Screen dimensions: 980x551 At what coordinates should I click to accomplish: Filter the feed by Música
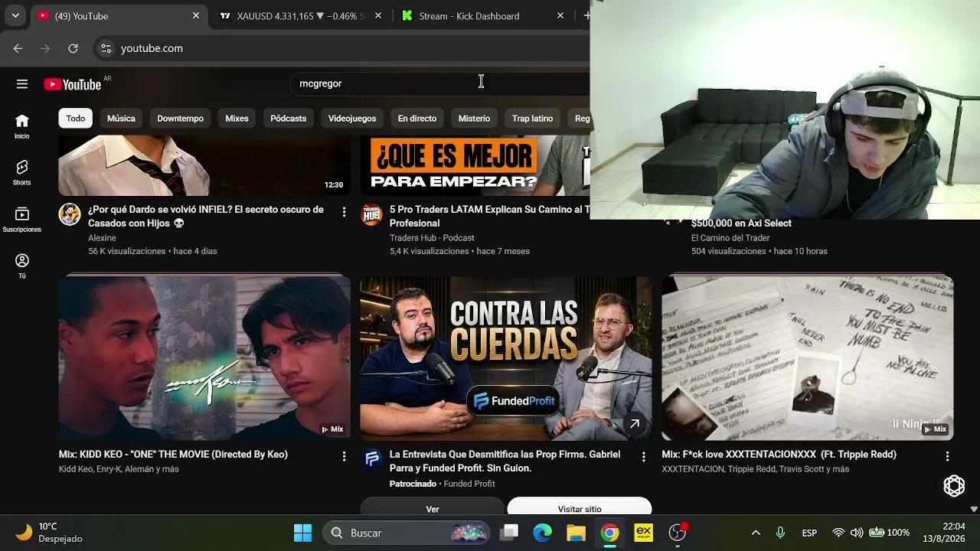[x=121, y=119]
